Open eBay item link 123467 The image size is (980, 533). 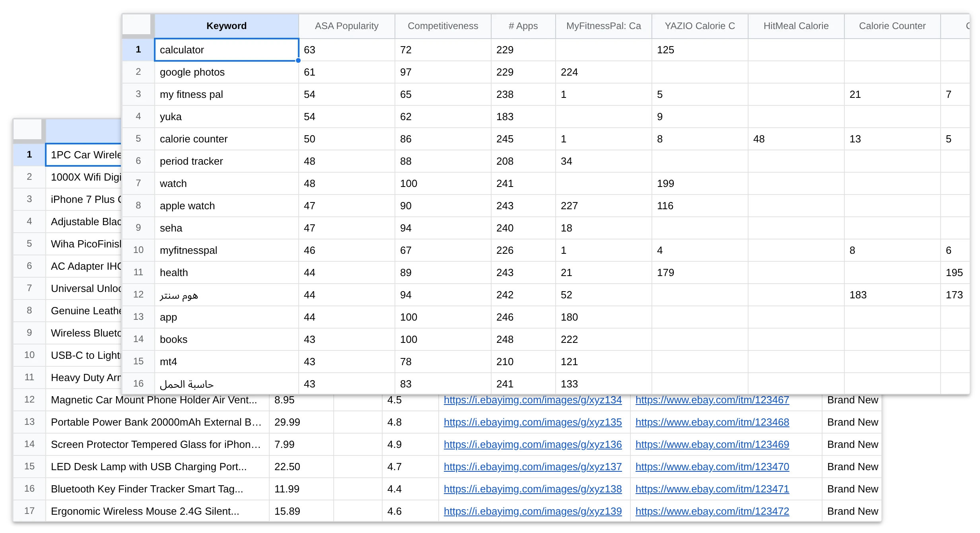[712, 400]
